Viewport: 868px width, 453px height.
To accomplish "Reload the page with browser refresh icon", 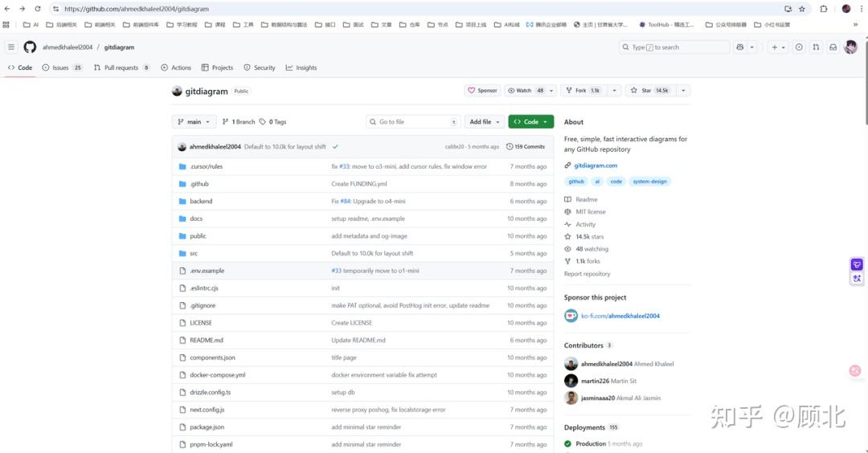I will (38, 9).
